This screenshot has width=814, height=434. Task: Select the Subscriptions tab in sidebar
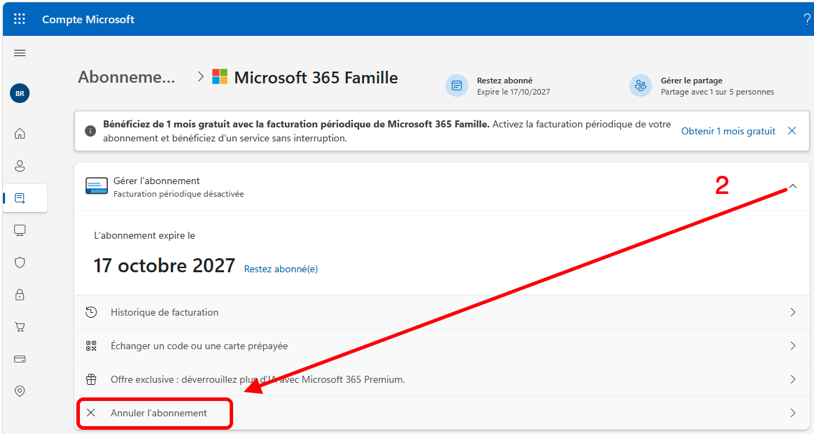point(25,198)
